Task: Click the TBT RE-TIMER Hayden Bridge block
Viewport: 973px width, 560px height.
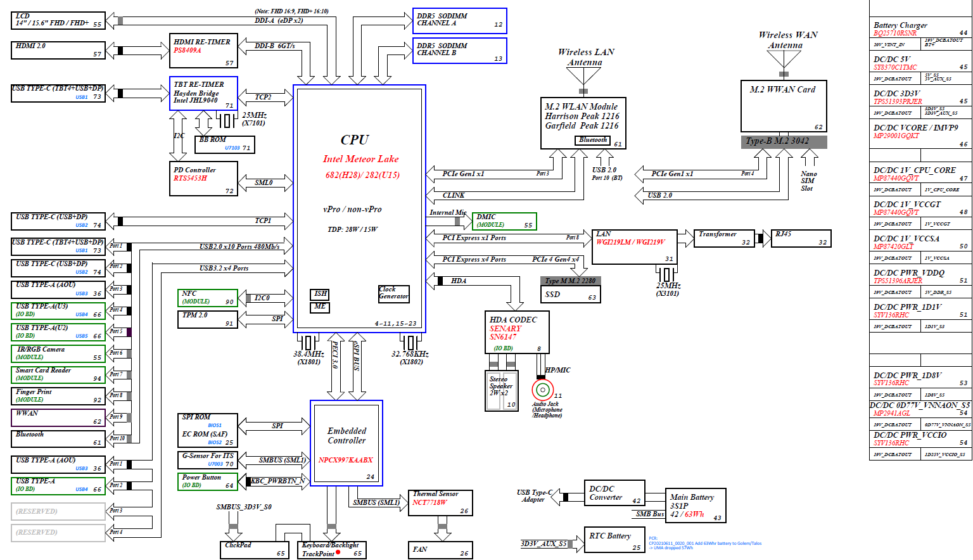Action: (203, 93)
